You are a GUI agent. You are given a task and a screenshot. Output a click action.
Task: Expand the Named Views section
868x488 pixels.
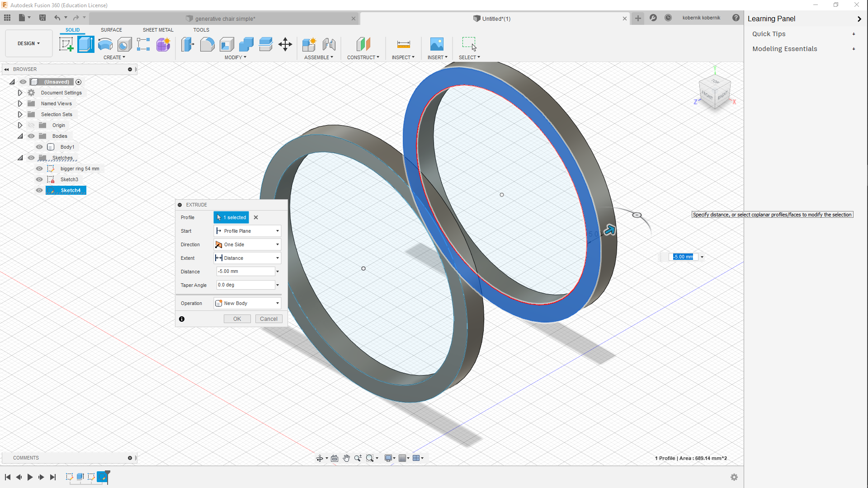(x=19, y=103)
